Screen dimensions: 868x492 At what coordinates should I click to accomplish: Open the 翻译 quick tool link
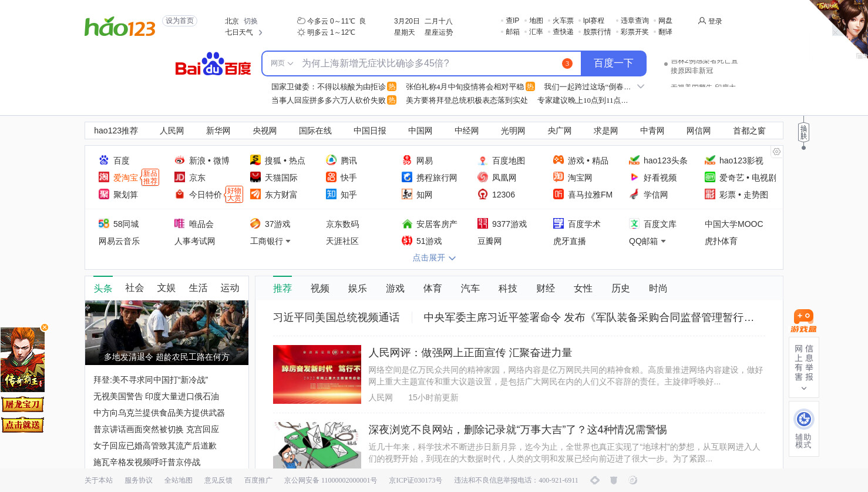coord(665,32)
